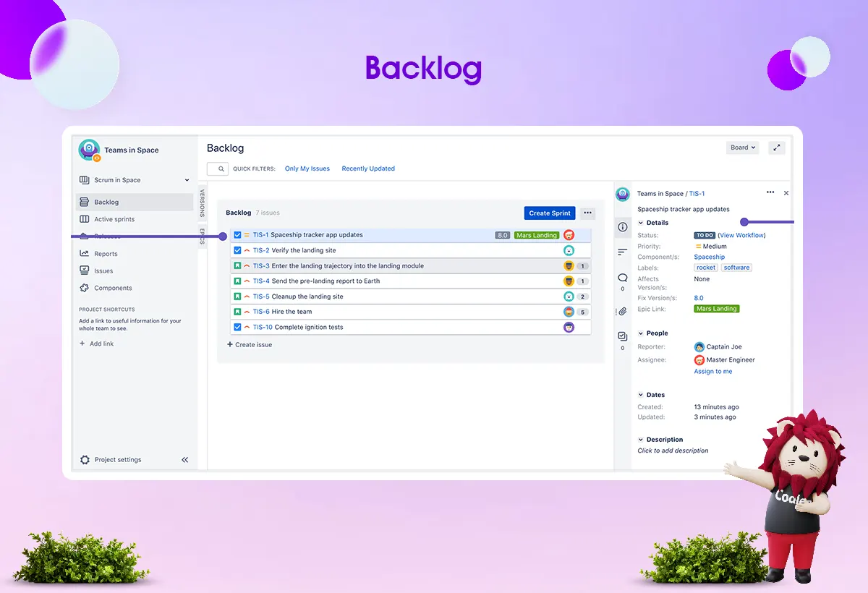
Task: Click assignee avatar on TIS-1 row
Action: 569,235
